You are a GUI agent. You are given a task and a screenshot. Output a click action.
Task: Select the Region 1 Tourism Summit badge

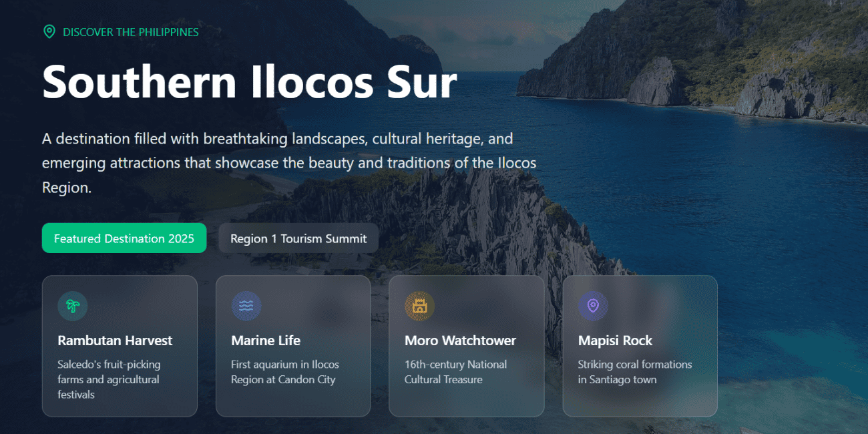(x=298, y=238)
